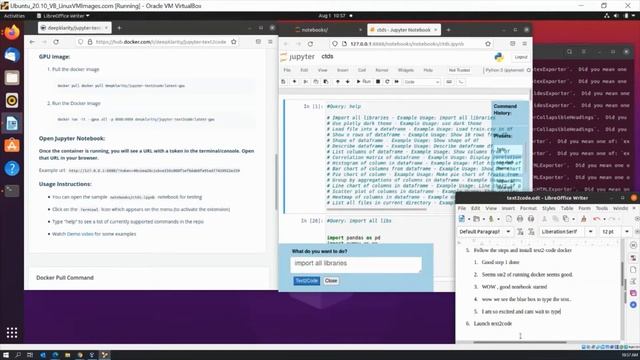The width and height of the screenshot is (640, 360).
Task: Launch Firefox from the Ubuntu dock
Action: pyautogui.click(x=12, y=32)
